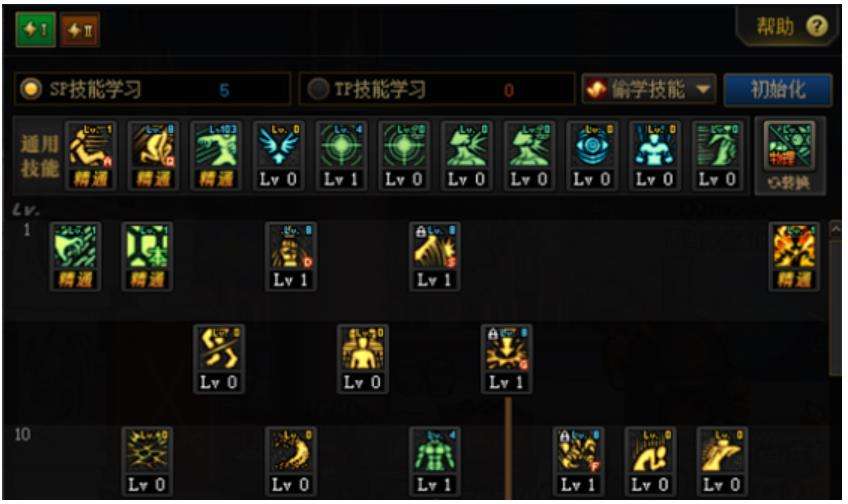Select the running figure skill marked A
The image size is (848, 504).
[x=90, y=156]
